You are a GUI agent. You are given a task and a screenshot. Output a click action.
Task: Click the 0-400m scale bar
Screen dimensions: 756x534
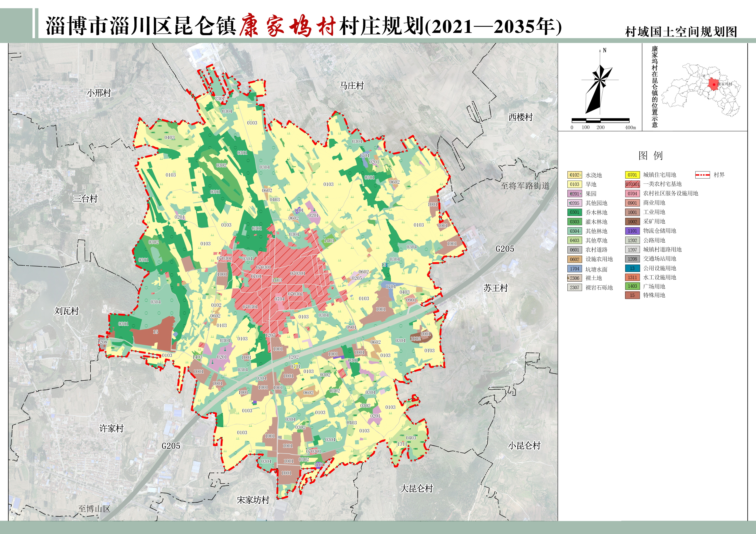tap(600, 120)
